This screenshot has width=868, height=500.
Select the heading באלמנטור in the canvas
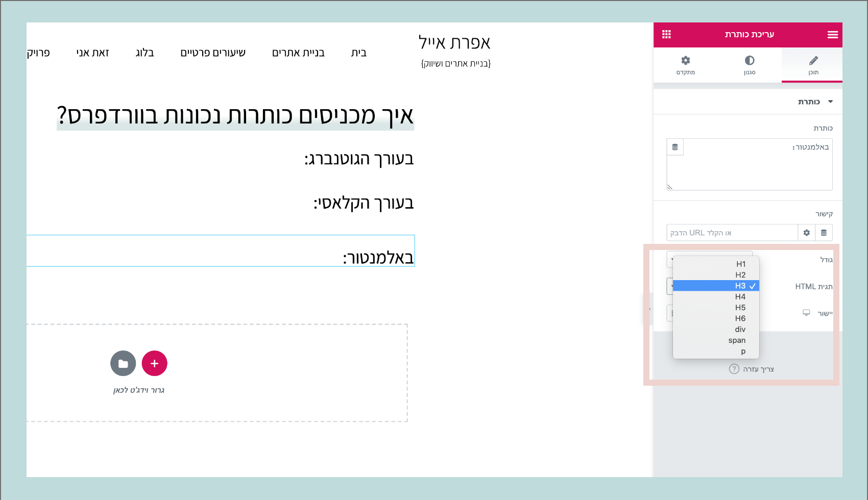pos(378,257)
